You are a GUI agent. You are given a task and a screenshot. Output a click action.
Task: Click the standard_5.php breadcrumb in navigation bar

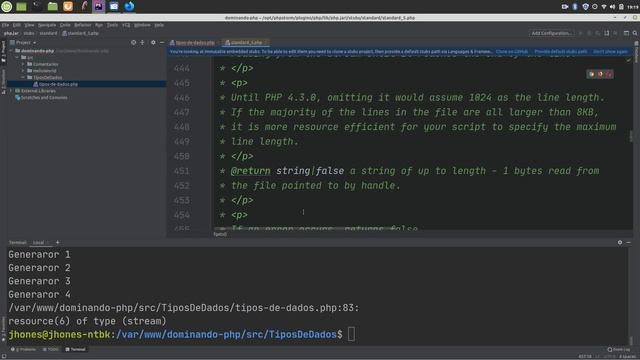point(80,33)
